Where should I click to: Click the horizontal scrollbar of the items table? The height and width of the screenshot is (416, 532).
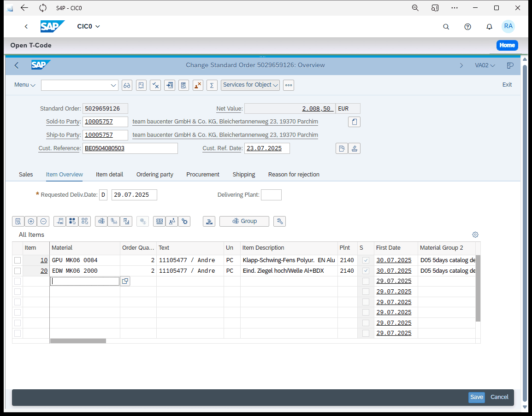(x=78, y=341)
